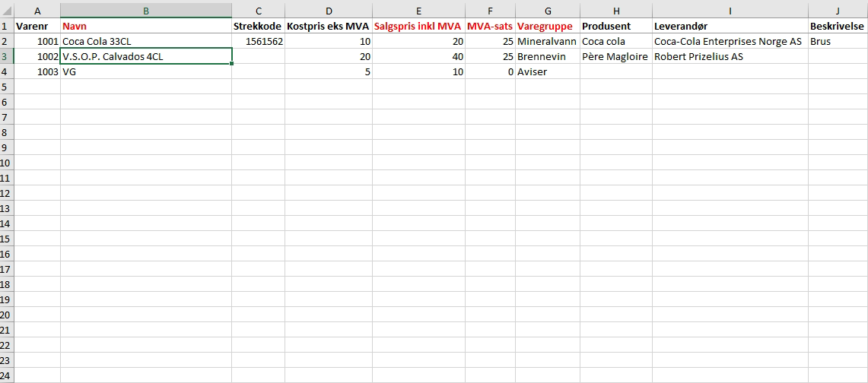Select cell containing 1002
Image resolution: width=868 pixels, height=383 pixels.
(x=37, y=56)
